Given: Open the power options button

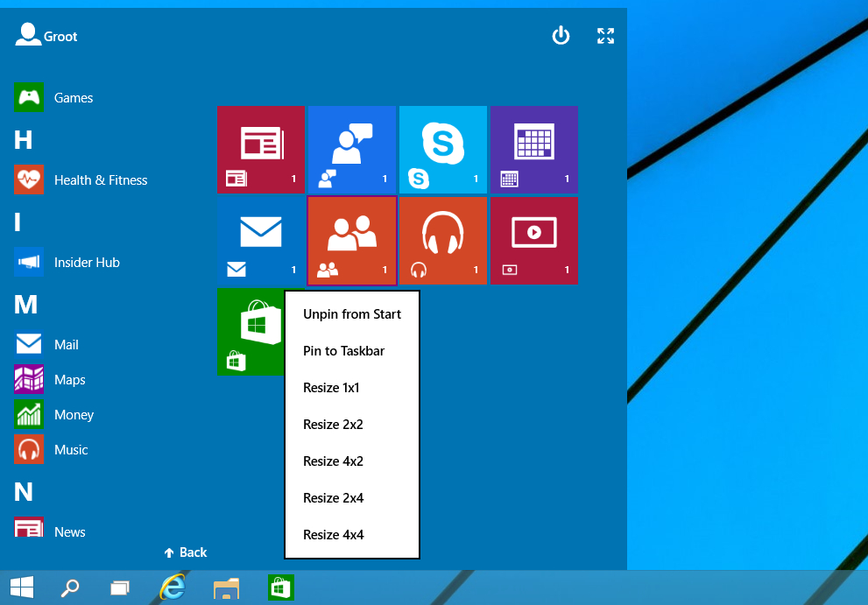Looking at the screenshot, I should (561, 35).
